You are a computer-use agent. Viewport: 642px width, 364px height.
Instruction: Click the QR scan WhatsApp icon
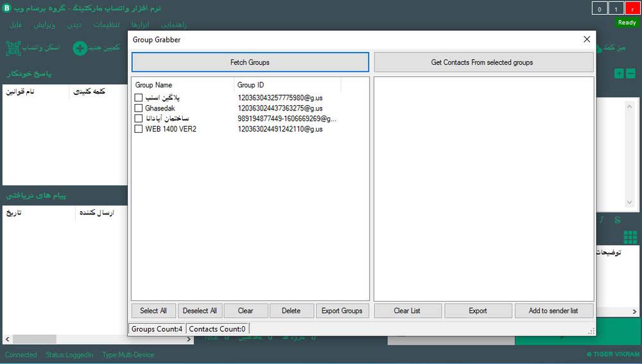point(13,48)
